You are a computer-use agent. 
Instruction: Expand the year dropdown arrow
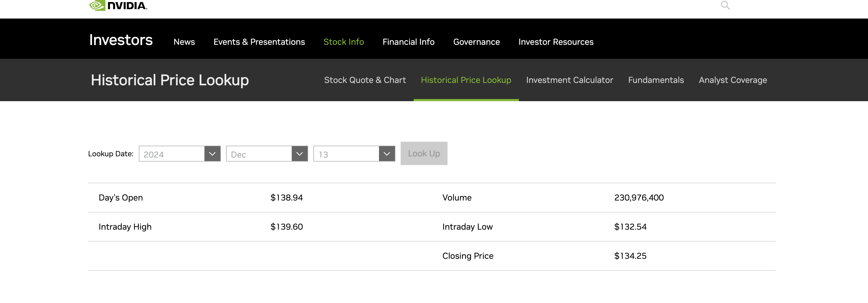point(212,154)
